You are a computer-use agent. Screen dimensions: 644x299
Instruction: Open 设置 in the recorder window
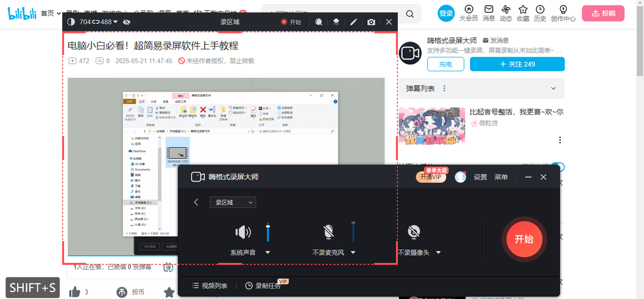point(480,177)
